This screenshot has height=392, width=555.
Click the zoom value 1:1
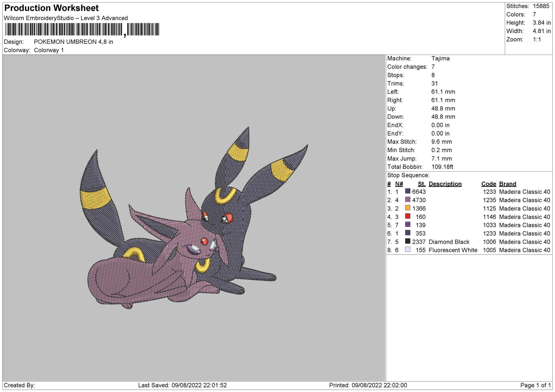tap(537, 40)
